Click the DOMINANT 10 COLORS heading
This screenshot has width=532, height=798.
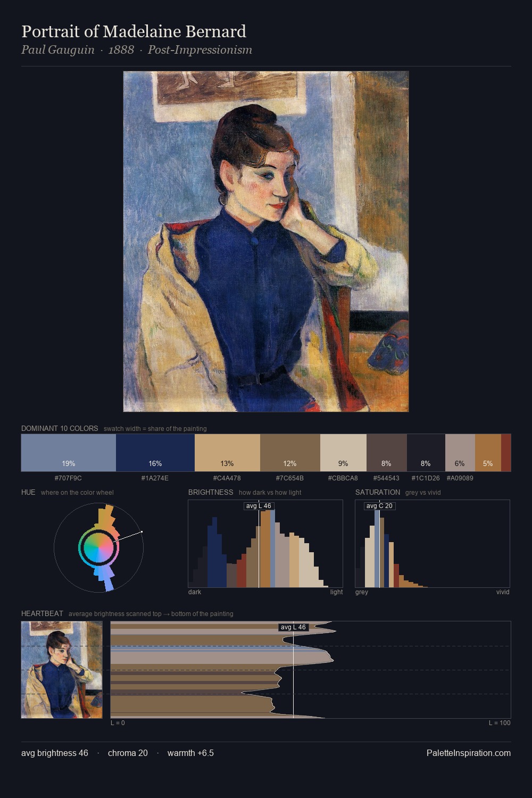(x=60, y=428)
